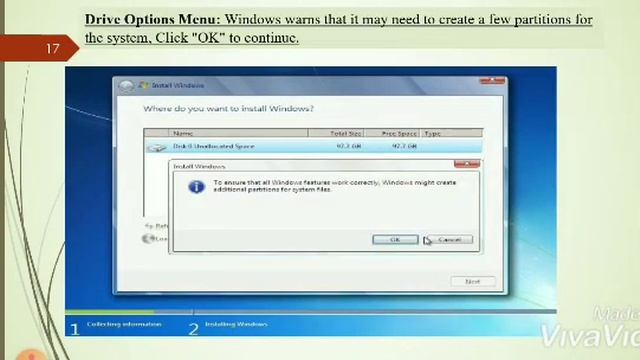640x360 pixels.
Task: Close the inner Install Windows warning dialog
Action: pos(467,164)
